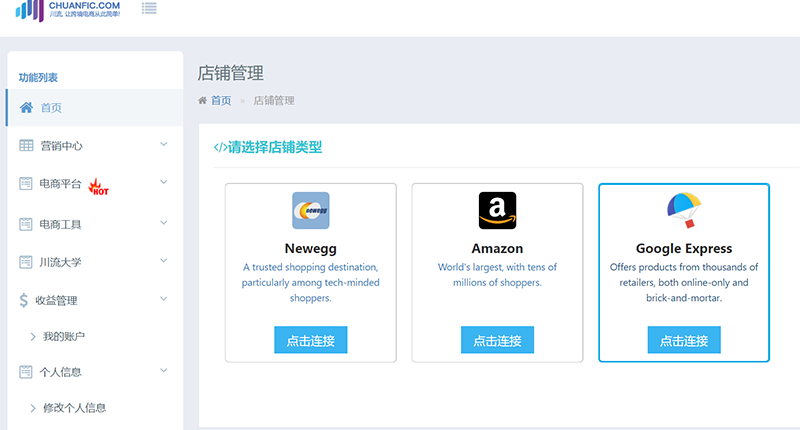Click 点击连接 button under Newegg
This screenshot has width=800, height=430.
click(311, 340)
